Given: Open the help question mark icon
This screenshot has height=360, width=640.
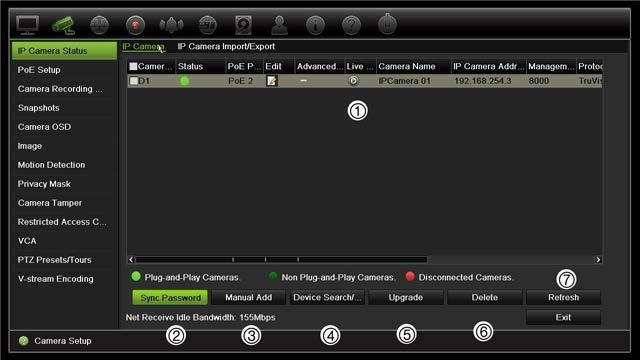Looking at the screenshot, I should pyautogui.click(x=351, y=25).
